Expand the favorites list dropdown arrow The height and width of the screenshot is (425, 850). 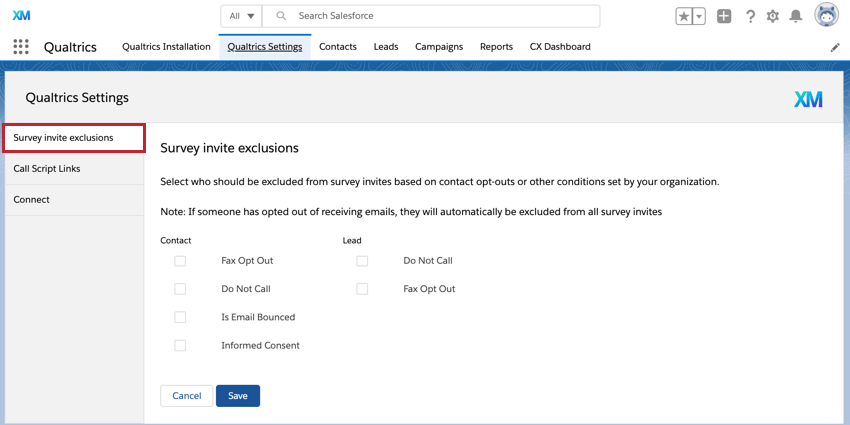coord(700,17)
